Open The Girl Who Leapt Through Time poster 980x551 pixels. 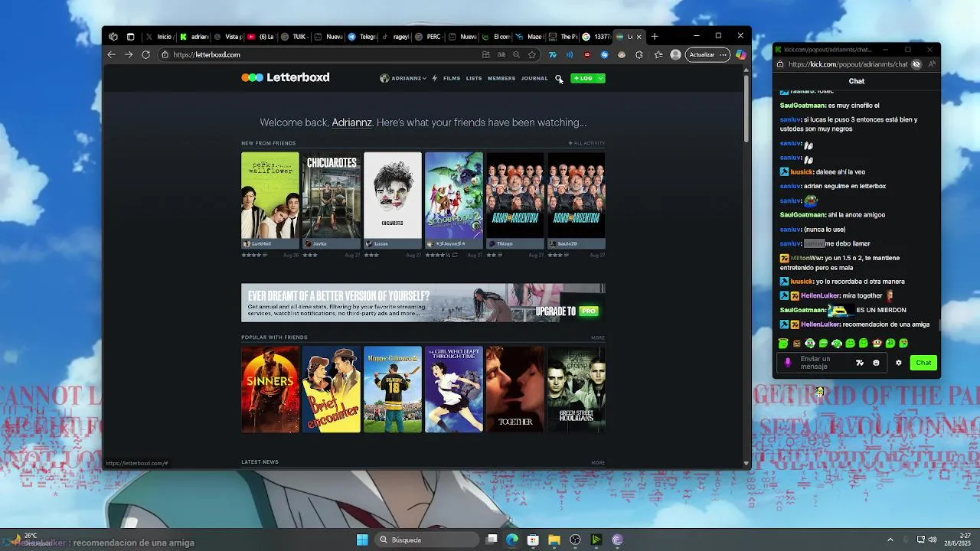tap(454, 390)
